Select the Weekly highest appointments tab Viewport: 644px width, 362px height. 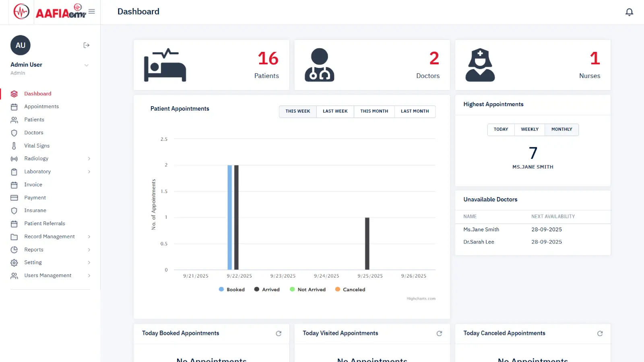(529, 130)
